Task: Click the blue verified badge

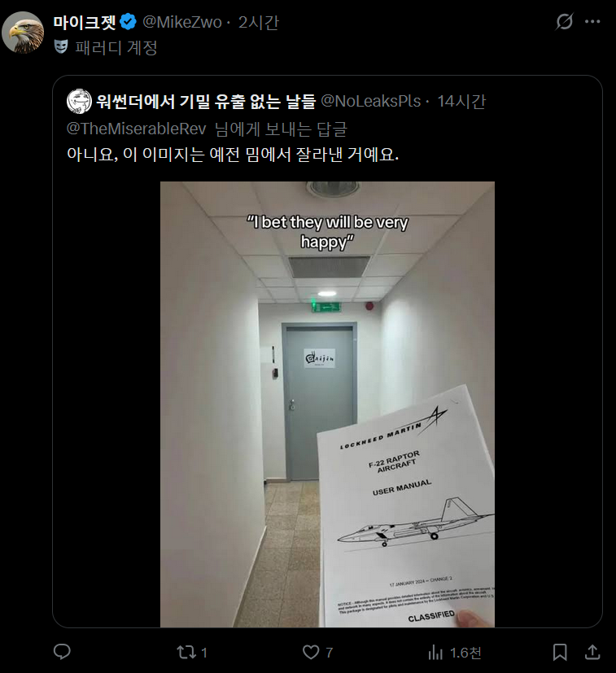Action: point(128,22)
